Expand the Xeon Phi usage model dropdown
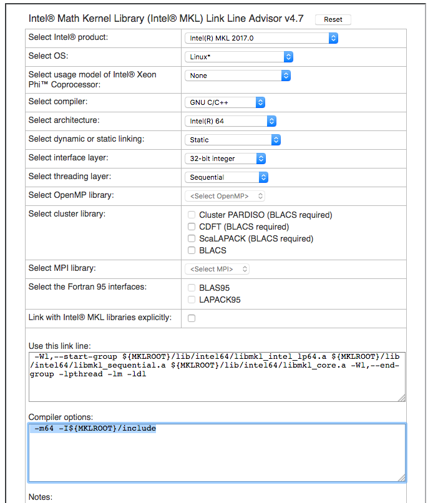Screen dimensions: 448x503 click(238, 76)
